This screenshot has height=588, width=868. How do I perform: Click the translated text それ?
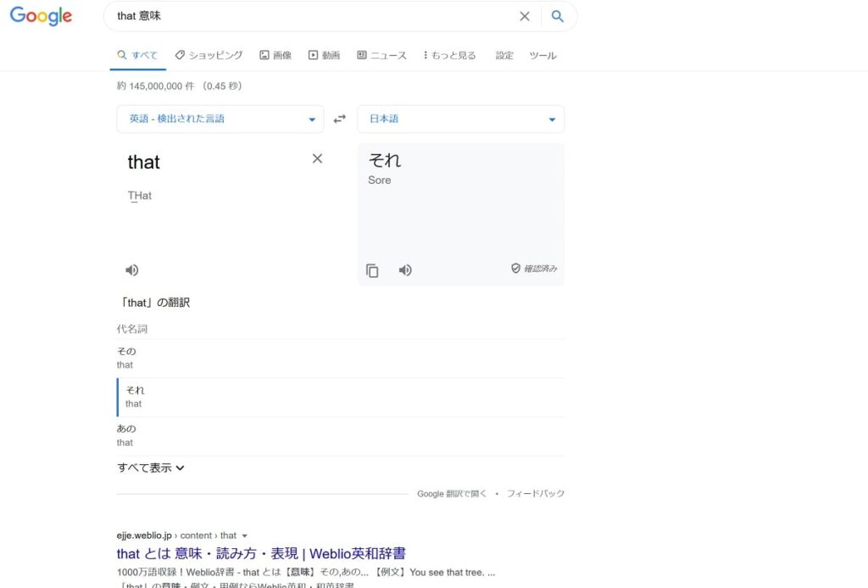coord(385,160)
